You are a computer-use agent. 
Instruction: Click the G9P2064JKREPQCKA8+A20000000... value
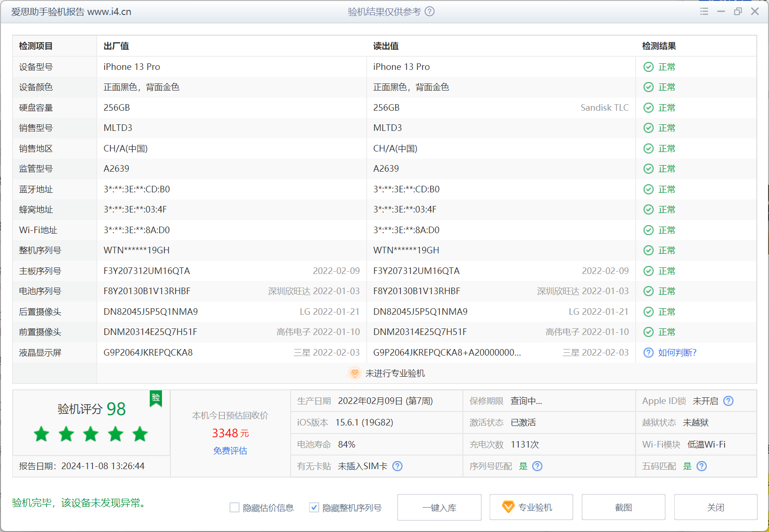[447, 353]
